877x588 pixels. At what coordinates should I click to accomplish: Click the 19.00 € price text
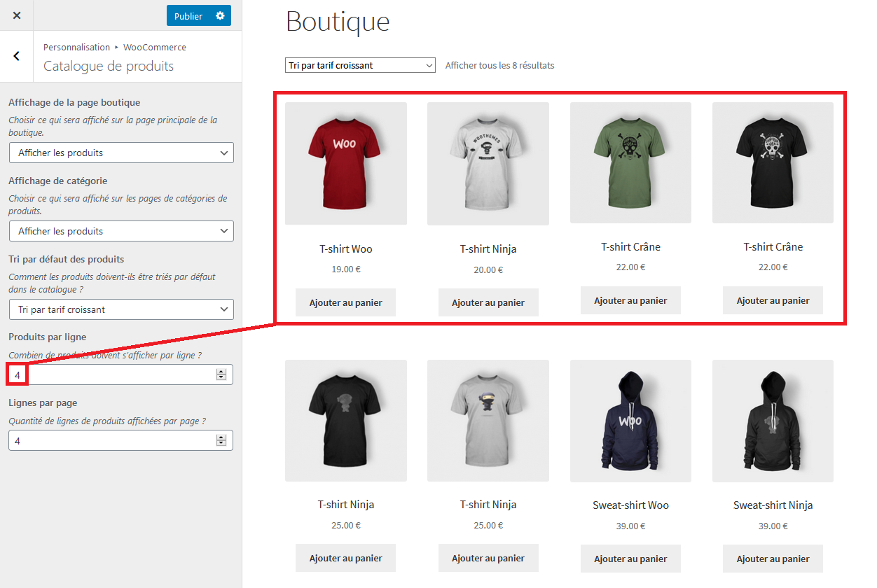tap(346, 269)
